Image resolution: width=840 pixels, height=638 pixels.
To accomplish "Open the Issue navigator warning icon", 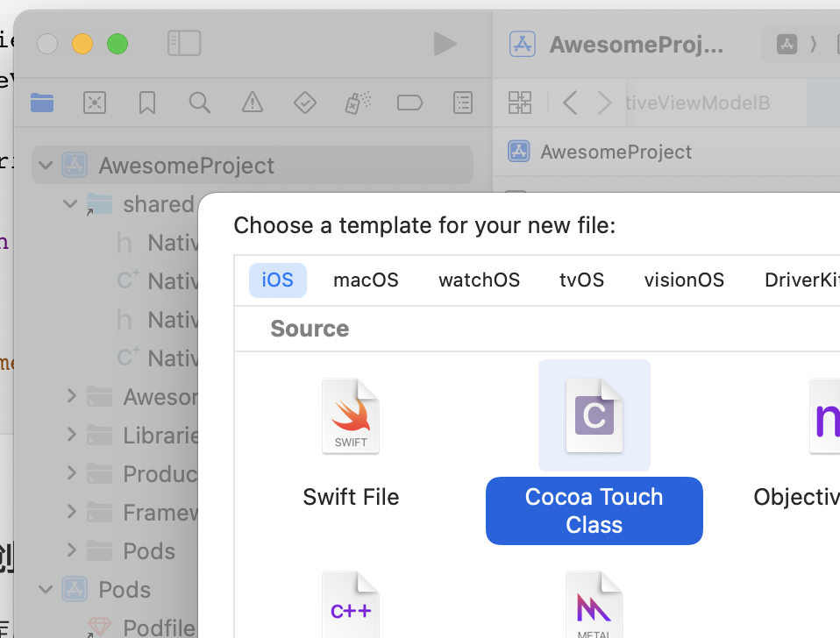I will 253,103.
